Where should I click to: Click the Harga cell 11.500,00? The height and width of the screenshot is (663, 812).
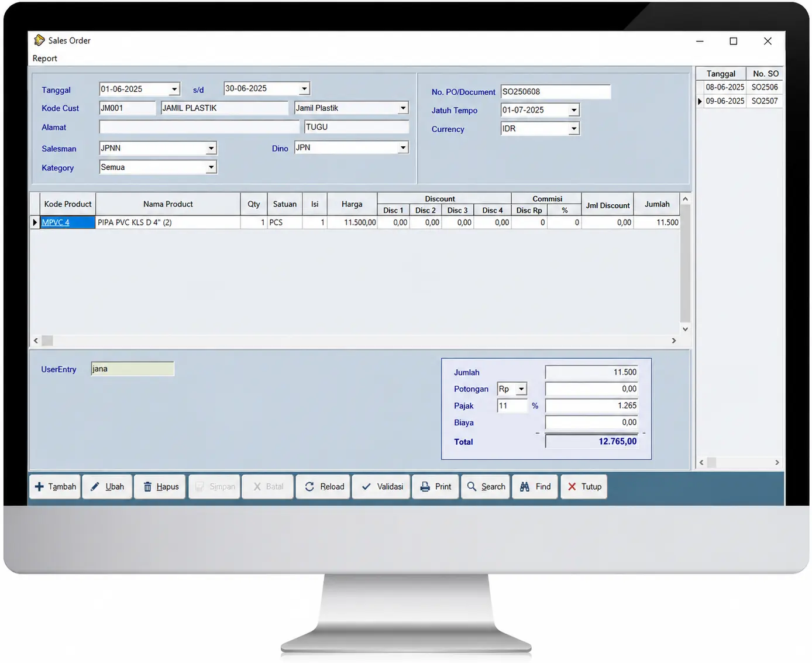coord(352,222)
